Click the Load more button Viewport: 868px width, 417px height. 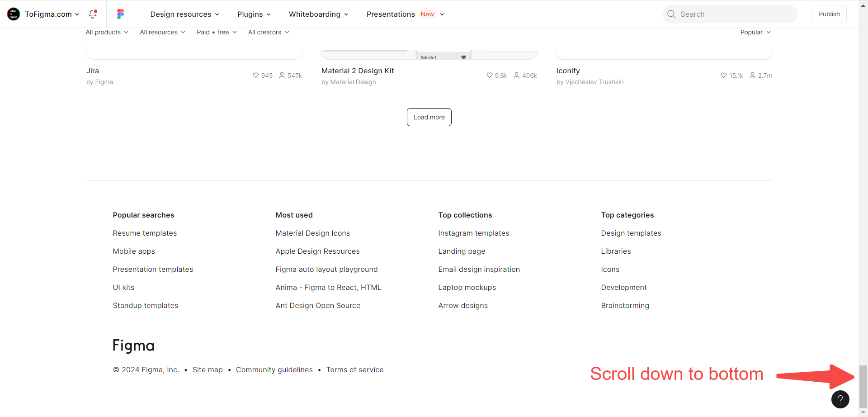click(x=429, y=117)
